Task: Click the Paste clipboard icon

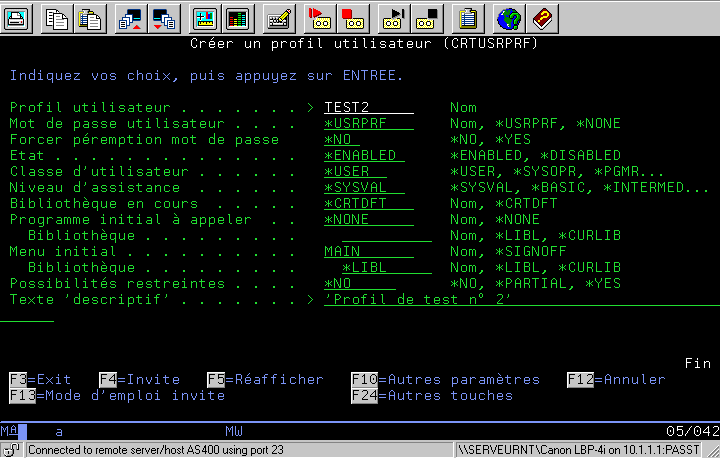Action: pyautogui.click(x=89, y=17)
